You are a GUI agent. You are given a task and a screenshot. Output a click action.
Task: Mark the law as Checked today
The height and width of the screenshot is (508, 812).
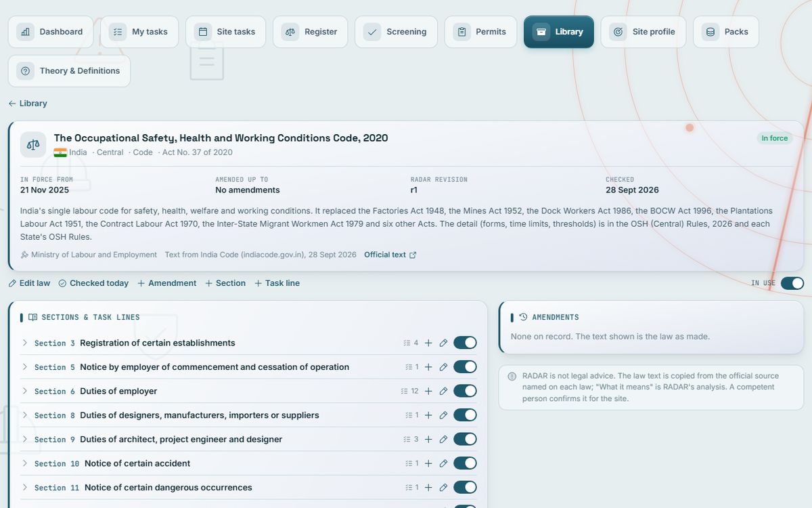click(x=93, y=283)
